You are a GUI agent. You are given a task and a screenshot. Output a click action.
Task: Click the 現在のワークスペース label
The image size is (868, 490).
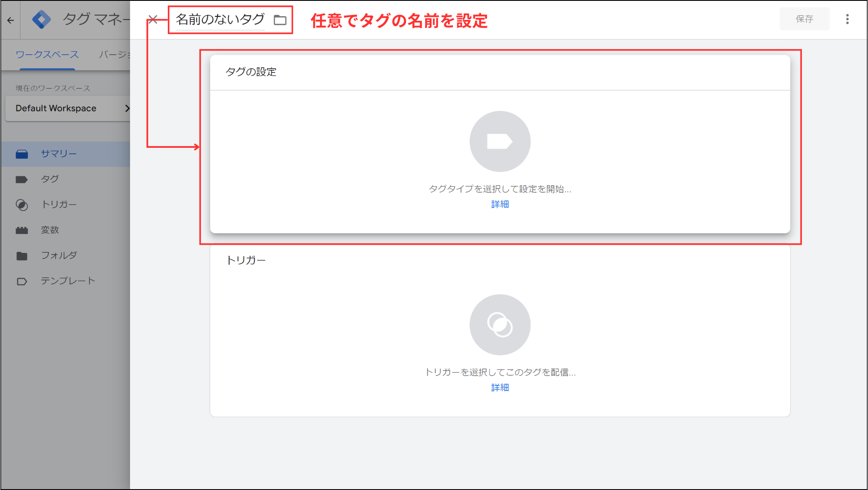coord(53,88)
